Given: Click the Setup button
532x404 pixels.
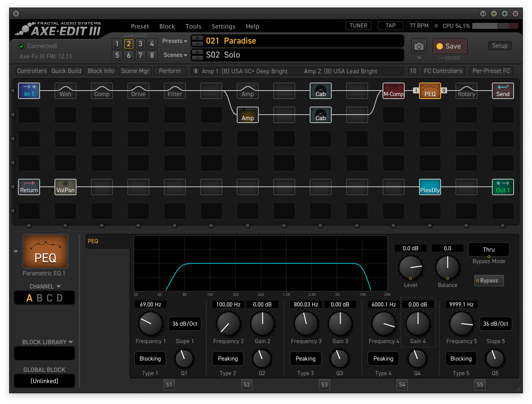Looking at the screenshot, I should coord(500,46).
